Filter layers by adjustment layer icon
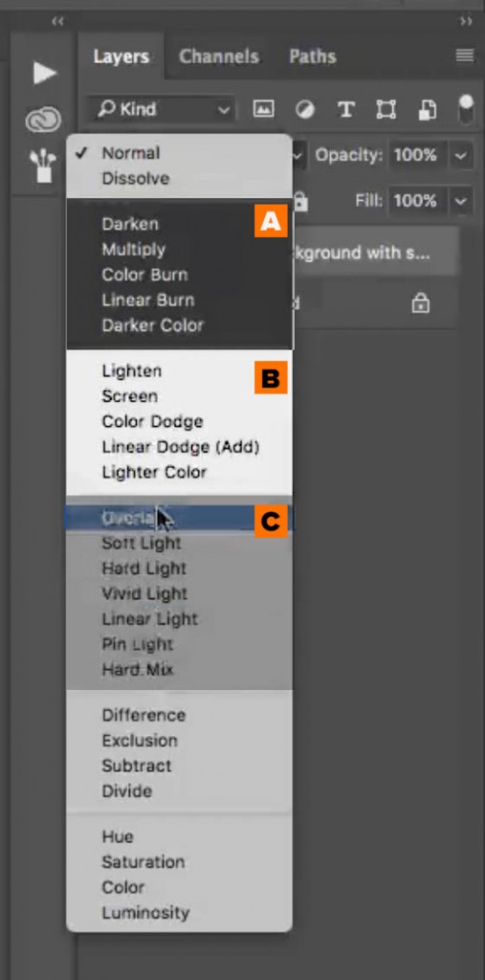485x980 pixels. (305, 111)
